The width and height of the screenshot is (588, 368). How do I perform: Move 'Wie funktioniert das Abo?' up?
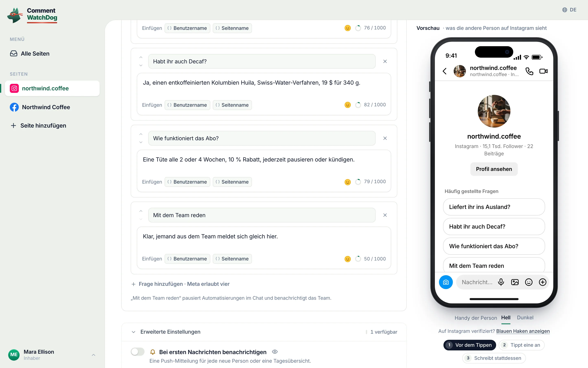(141, 134)
